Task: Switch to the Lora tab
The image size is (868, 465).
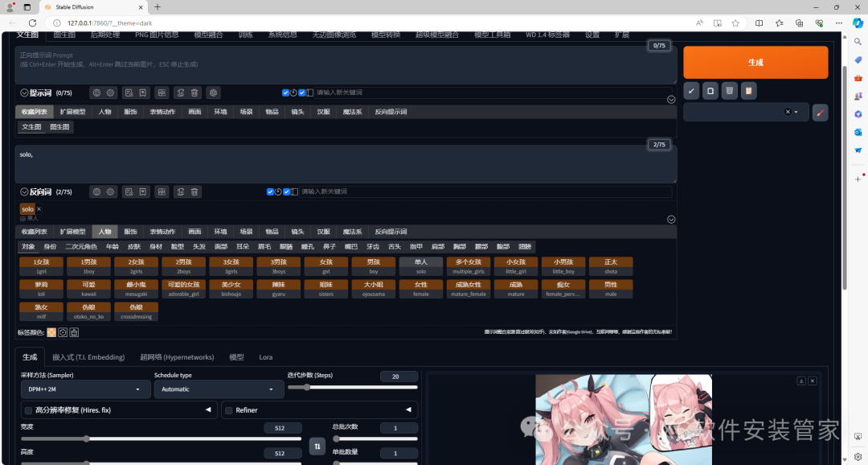Action: point(266,357)
